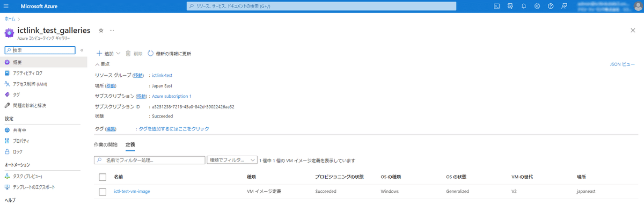The height and width of the screenshot is (204, 644).
Task: Open 概要 in the side menu
Action: (43, 62)
